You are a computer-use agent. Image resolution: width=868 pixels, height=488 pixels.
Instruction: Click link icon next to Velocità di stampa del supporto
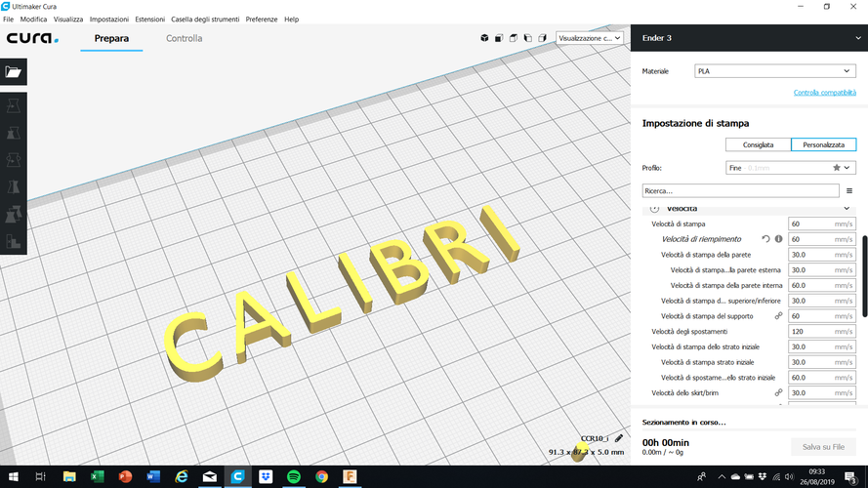778,316
